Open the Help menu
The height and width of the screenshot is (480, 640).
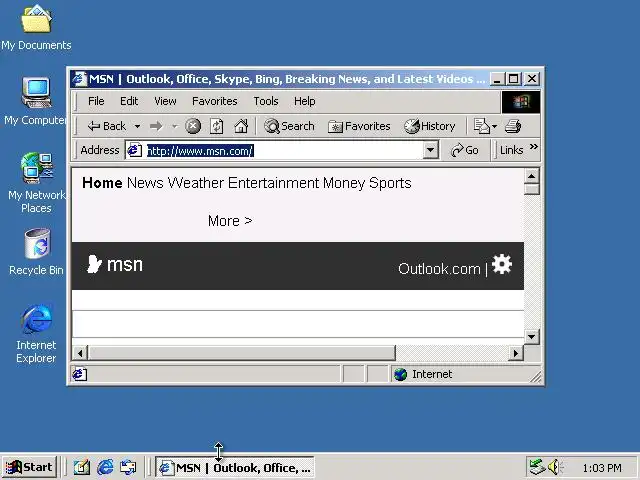tap(304, 101)
